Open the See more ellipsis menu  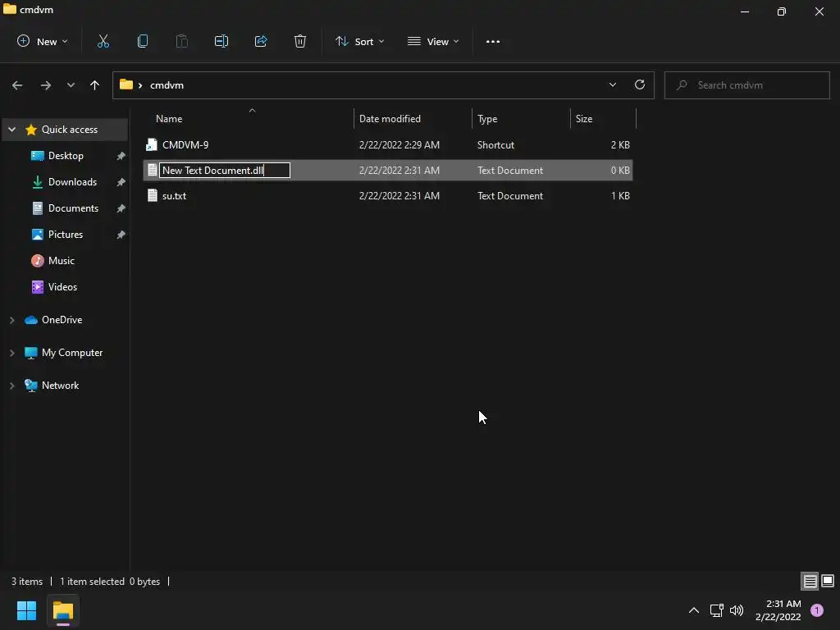coord(493,41)
